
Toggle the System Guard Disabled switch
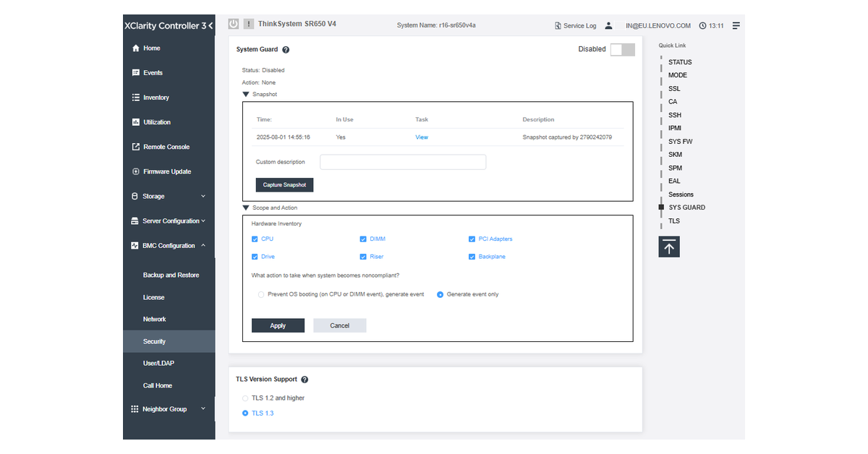[x=622, y=49]
